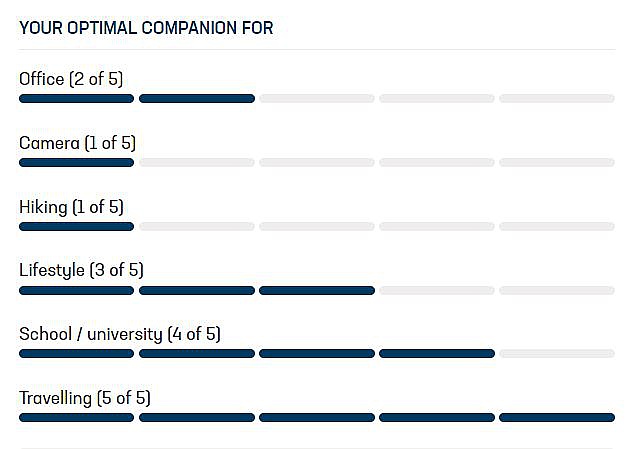This screenshot has height=449, width=636.
Task: Click the "Your Optimal Companion For" heading
Action: [x=146, y=28]
